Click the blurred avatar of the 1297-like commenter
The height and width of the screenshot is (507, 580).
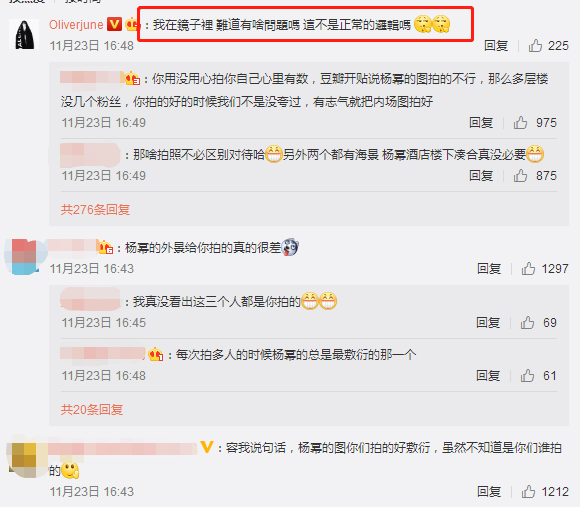(24, 257)
